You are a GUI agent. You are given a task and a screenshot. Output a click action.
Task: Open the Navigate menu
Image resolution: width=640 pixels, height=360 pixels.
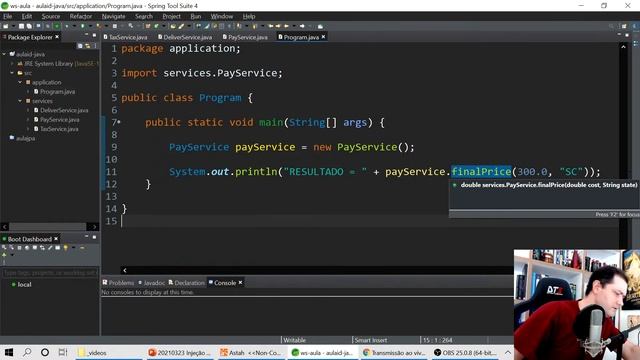(x=113, y=16)
